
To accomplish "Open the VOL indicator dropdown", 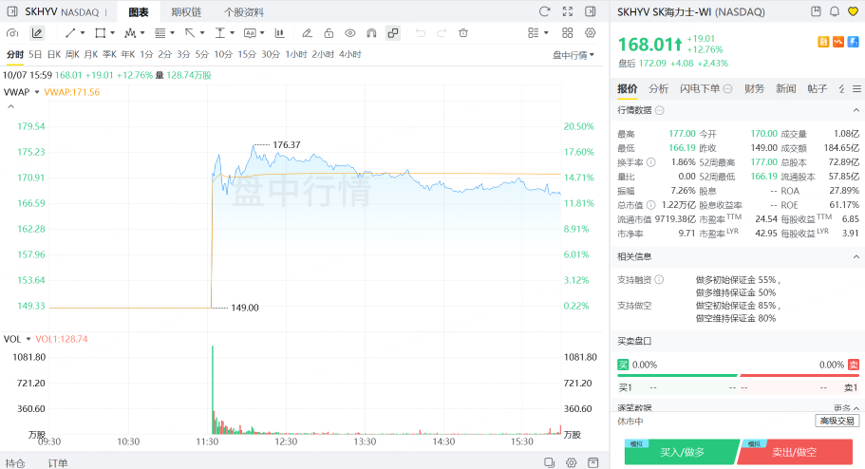I will click(28, 339).
